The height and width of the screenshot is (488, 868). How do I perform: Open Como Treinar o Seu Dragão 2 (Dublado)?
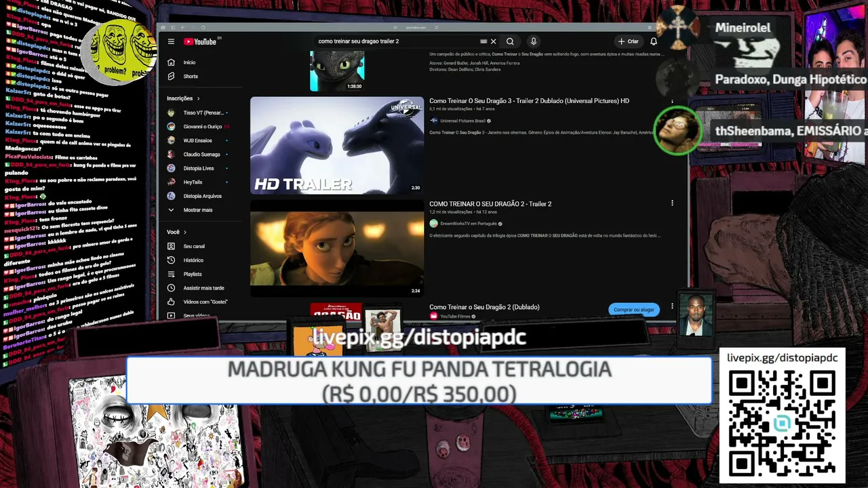coord(484,307)
